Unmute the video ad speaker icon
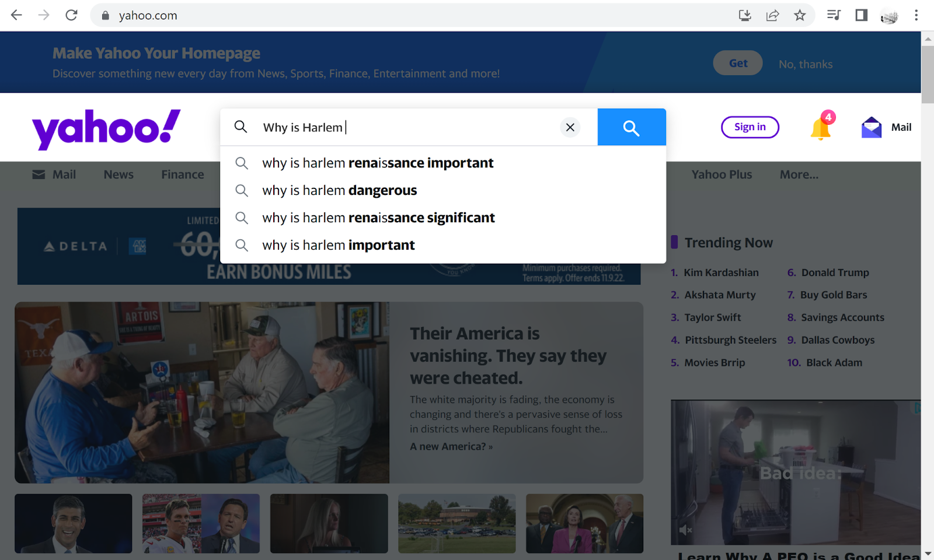The width and height of the screenshot is (934, 560). click(x=685, y=530)
